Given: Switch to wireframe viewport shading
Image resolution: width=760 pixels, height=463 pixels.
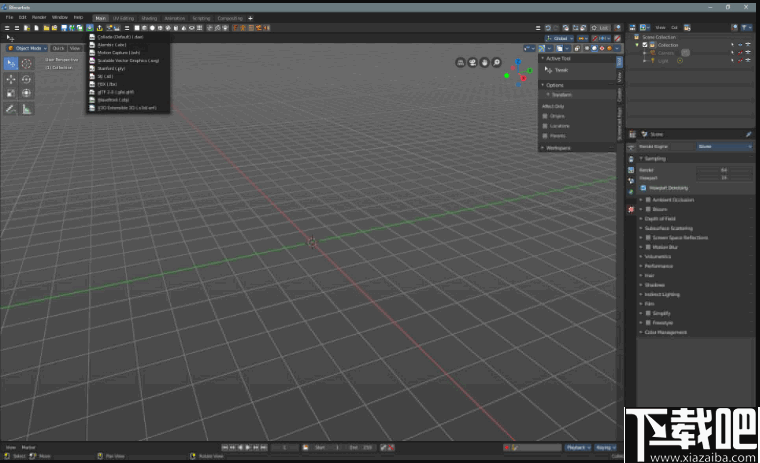Looking at the screenshot, I should pyautogui.click(x=587, y=48).
